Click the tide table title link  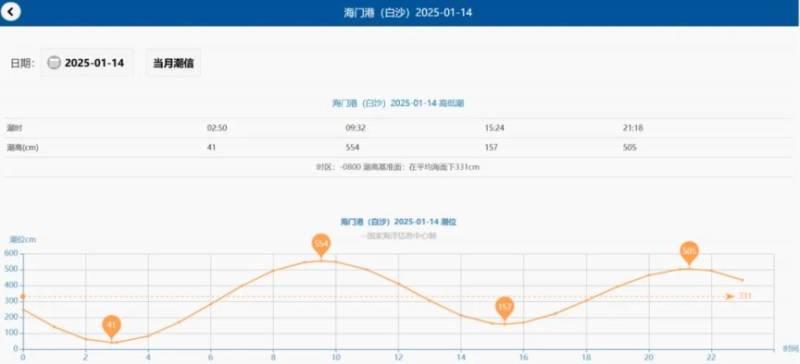398,103
